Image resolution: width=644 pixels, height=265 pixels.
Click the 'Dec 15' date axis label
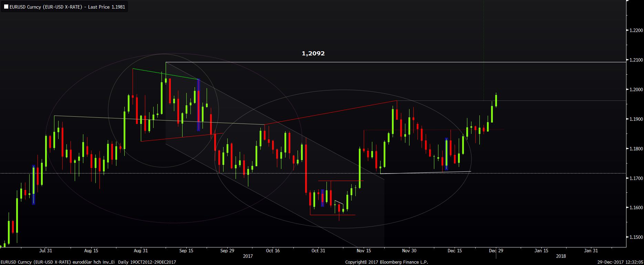(x=455, y=251)
